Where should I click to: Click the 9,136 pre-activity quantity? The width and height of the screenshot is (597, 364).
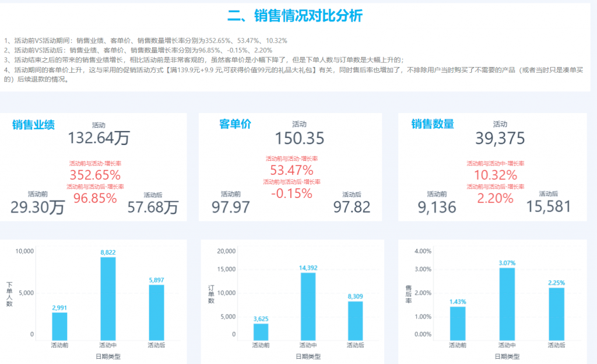[x=437, y=207]
